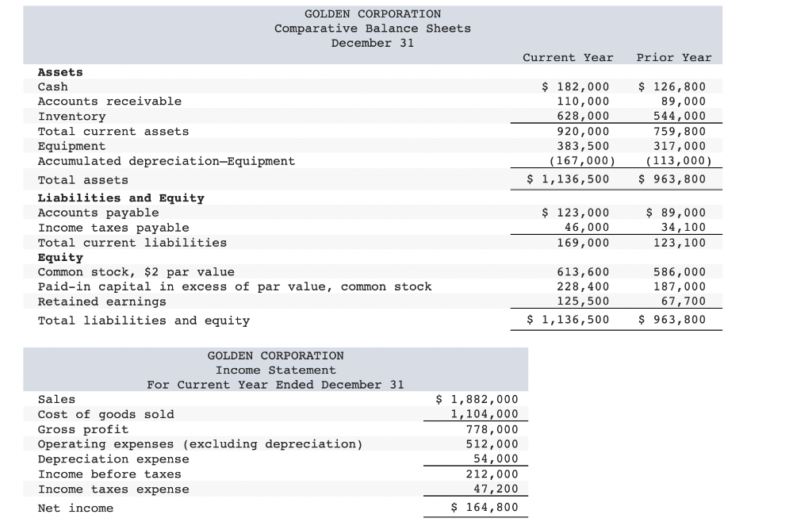Click the 'GOLDEN CORPORATION' balance sheet title
Image resolution: width=812 pixels, height=526 pixels.
373,14
